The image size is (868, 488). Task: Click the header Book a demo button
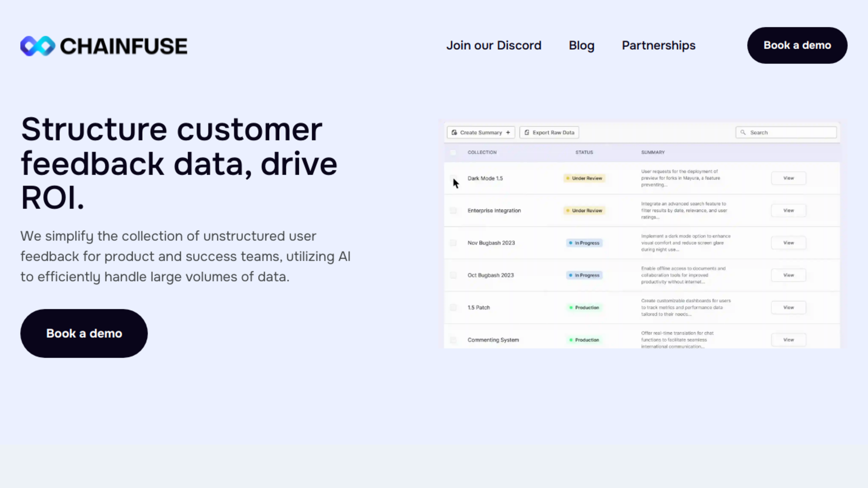point(797,45)
